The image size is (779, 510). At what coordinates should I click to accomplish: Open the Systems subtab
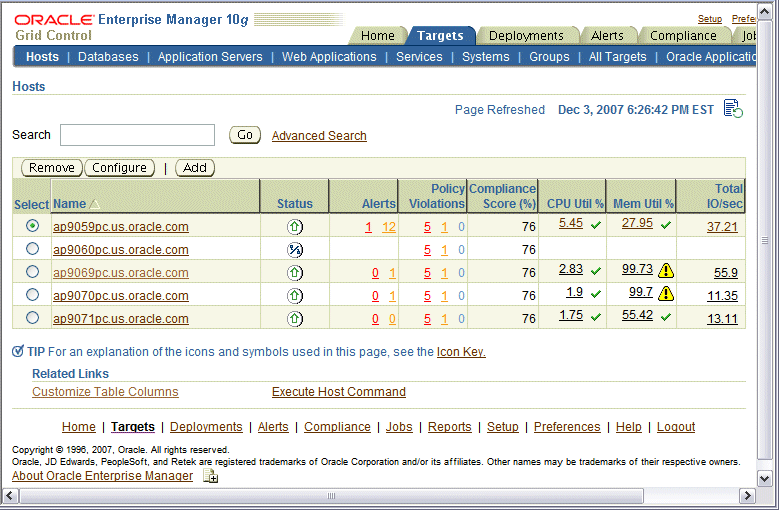(x=486, y=57)
